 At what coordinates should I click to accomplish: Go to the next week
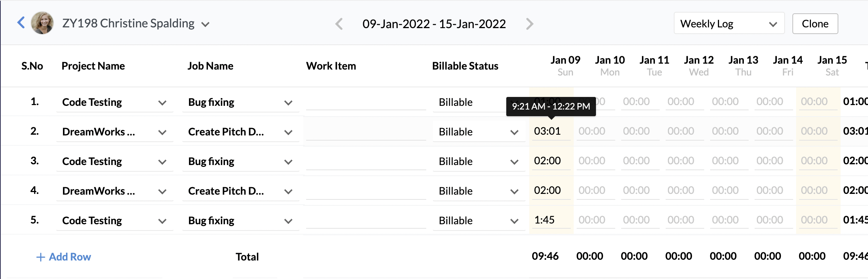tap(530, 24)
